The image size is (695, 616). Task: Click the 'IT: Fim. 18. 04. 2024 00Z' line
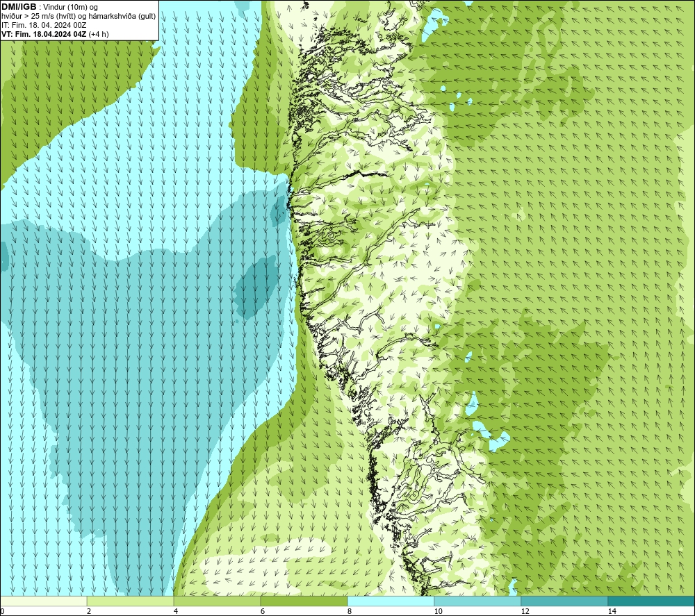tap(44, 25)
